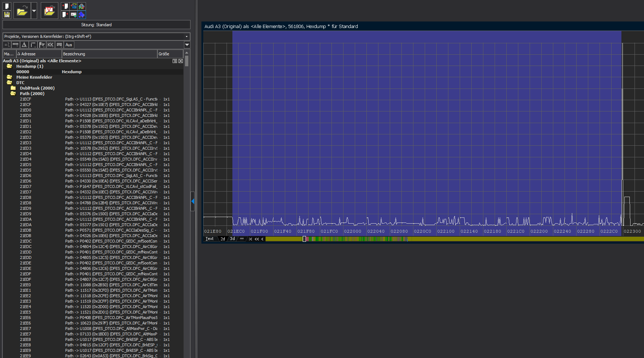Switch to the Text view tab
Screen dimensions: 644x358
coord(210,239)
